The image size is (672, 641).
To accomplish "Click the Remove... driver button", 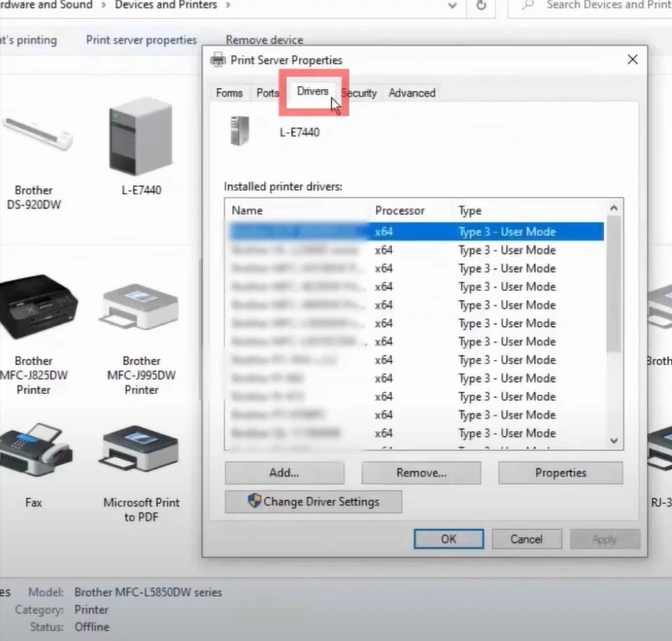I will [421, 473].
